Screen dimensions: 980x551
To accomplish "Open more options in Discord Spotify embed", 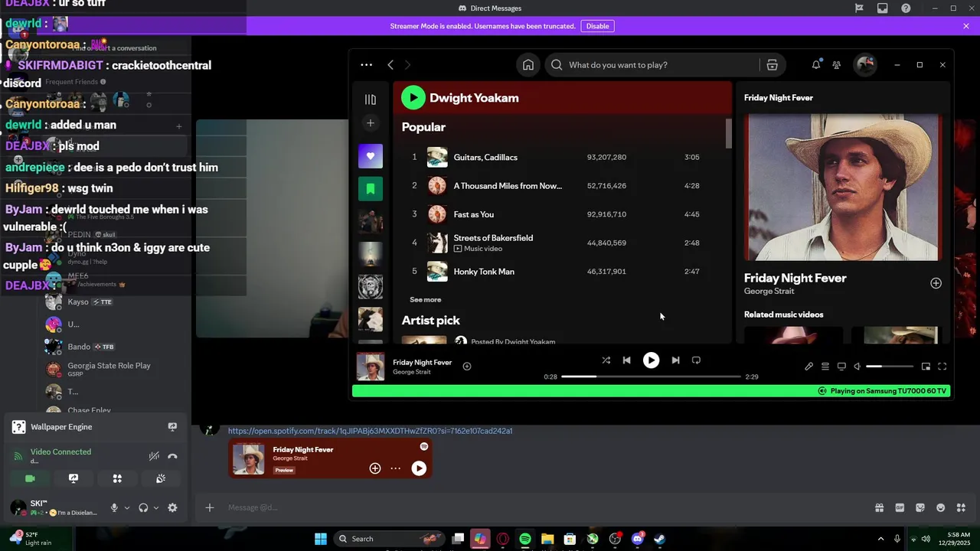I will coord(395,468).
